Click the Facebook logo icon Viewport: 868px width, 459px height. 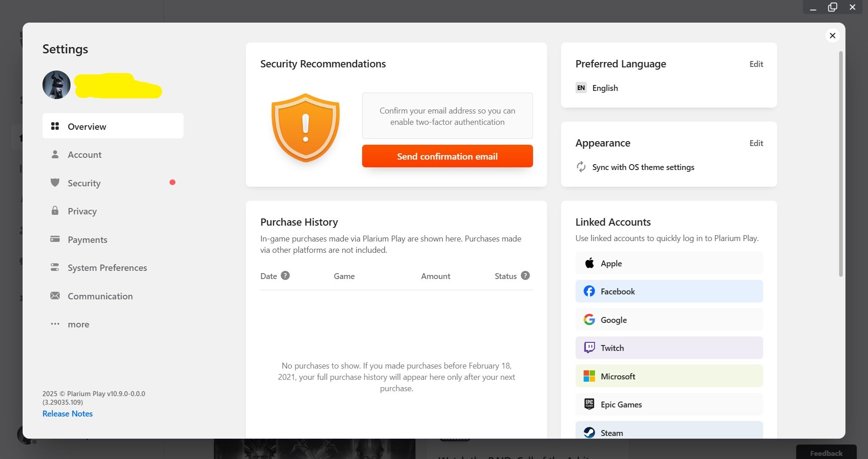point(589,291)
